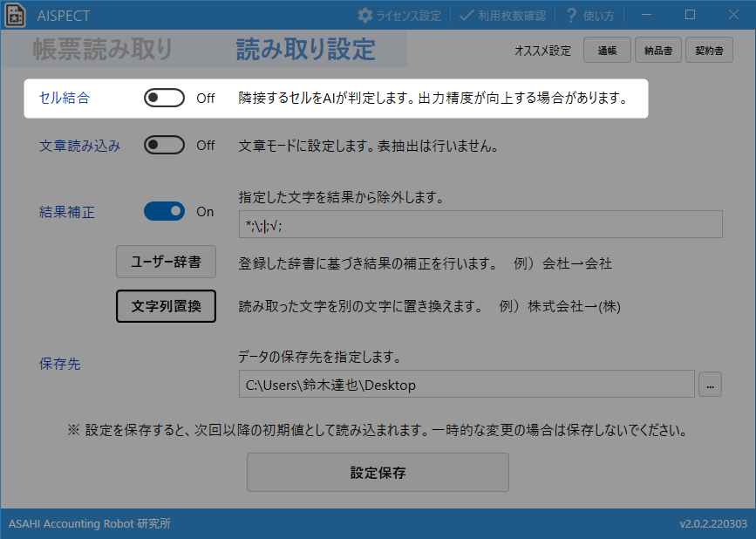
Task: Turn off the 結果補正 switch
Action: coord(165,211)
